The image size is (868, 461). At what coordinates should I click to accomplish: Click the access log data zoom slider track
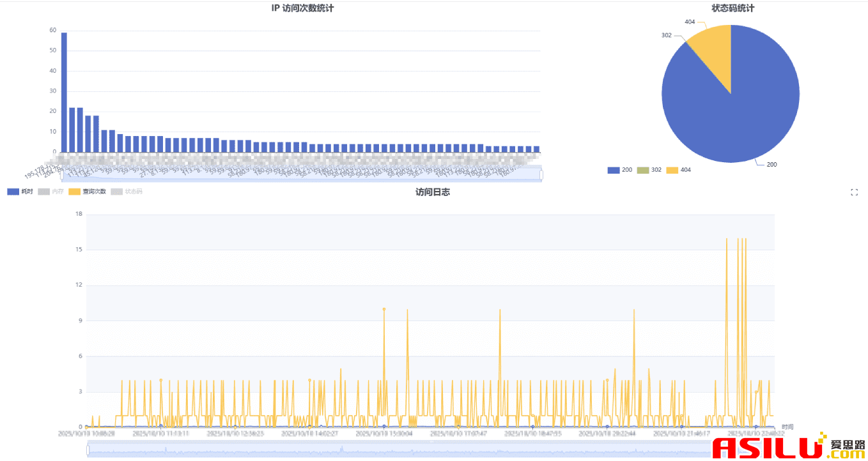coord(384,450)
